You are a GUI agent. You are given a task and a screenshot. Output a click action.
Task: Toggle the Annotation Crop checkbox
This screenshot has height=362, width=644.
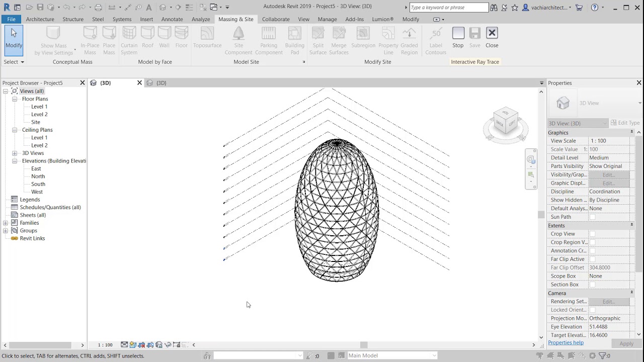coord(592,251)
